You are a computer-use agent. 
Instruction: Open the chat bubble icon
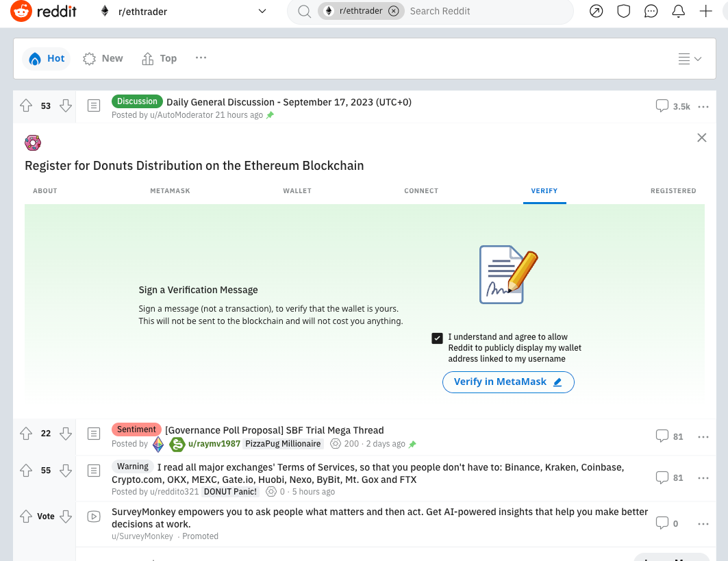[x=651, y=11]
